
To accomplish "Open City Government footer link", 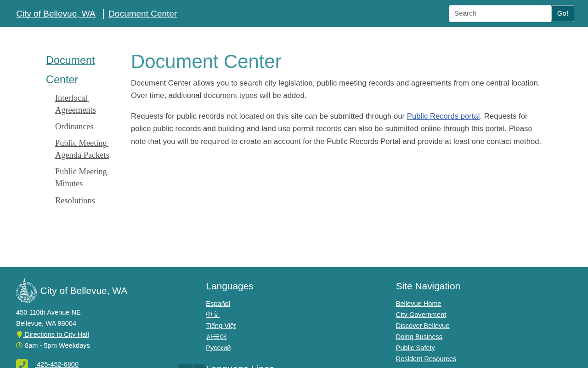I will pos(421,315).
